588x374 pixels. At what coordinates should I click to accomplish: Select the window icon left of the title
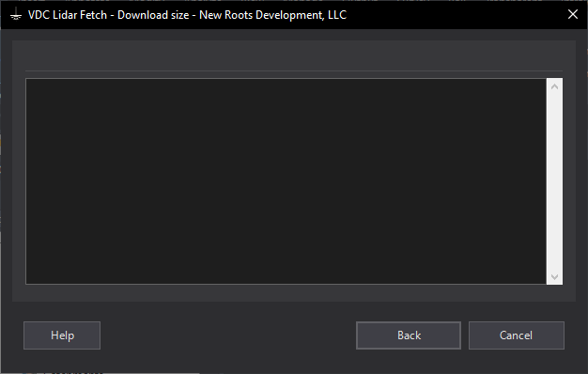point(16,15)
